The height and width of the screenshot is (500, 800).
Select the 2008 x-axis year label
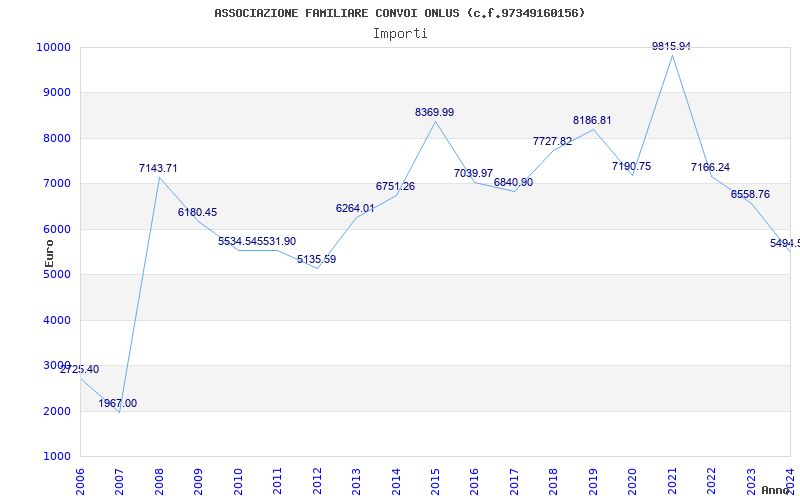(159, 481)
